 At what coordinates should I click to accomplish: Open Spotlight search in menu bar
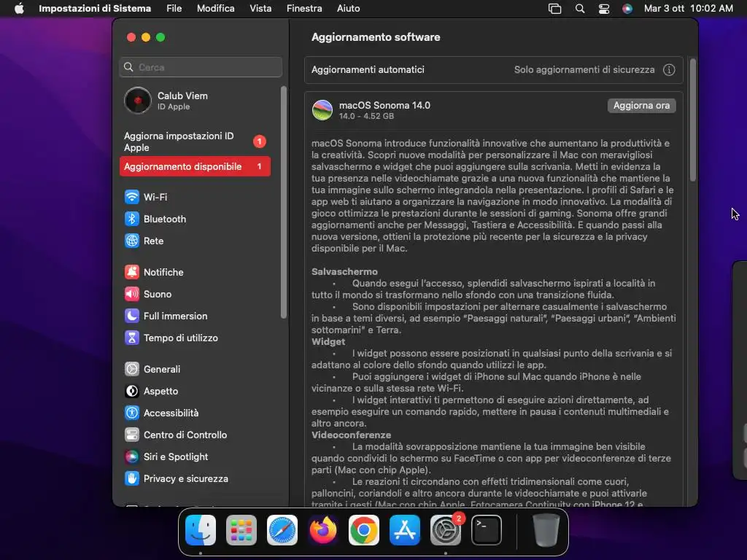(x=580, y=9)
